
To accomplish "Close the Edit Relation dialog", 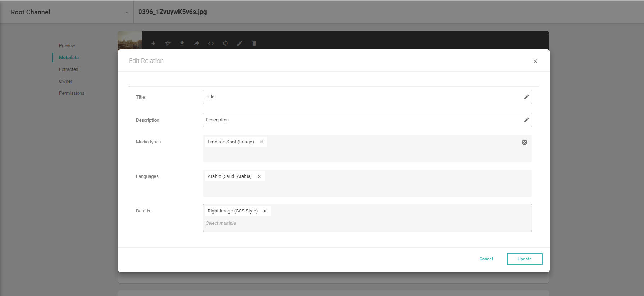I will (x=535, y=61).
